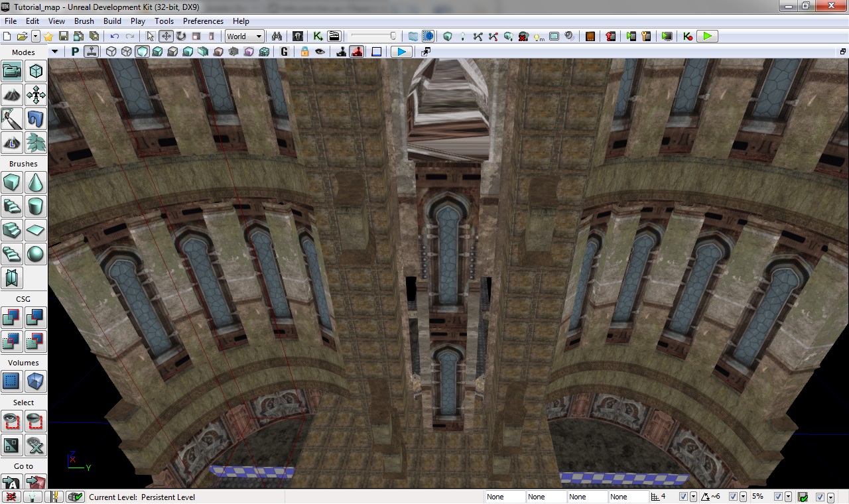
Task: Open the drag grid size dropdown
Action: (693, 497)
